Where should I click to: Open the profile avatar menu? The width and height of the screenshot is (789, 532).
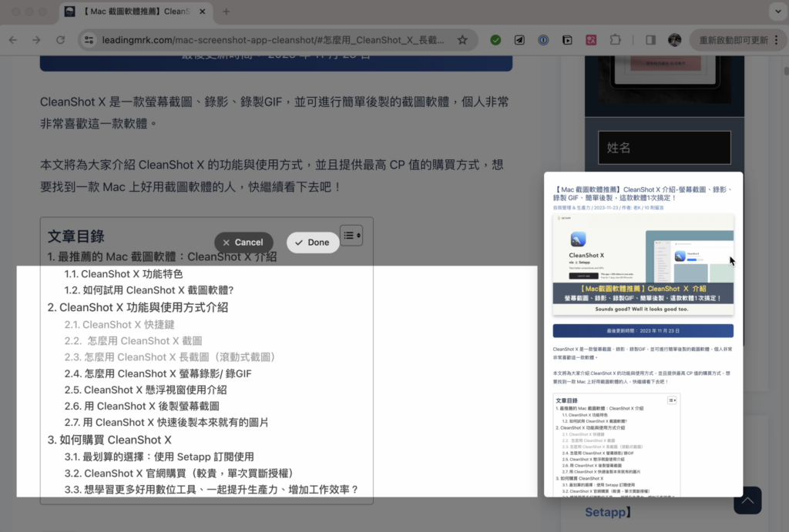pos(675,40)
